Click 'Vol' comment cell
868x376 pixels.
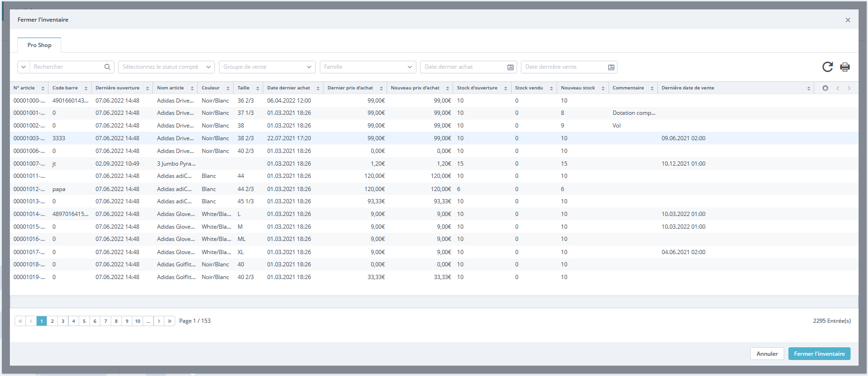pyautogui.click(x=617, y=126)
